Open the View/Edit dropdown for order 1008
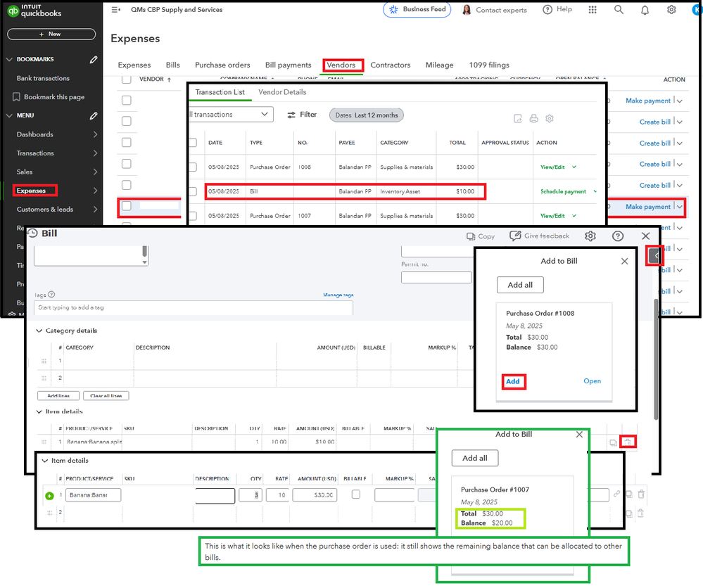The width and height of the screenshot is (703, 588). [574, 167]
